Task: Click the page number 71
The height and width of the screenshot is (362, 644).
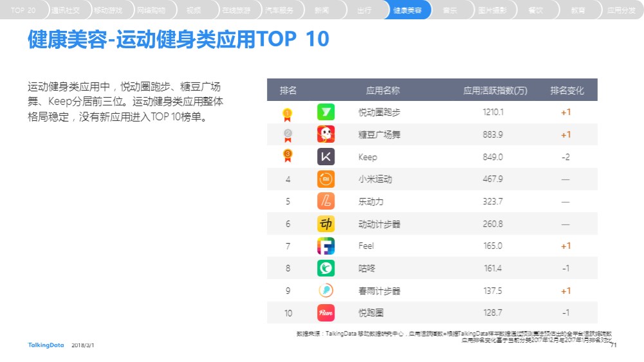Action: [613, 345]
